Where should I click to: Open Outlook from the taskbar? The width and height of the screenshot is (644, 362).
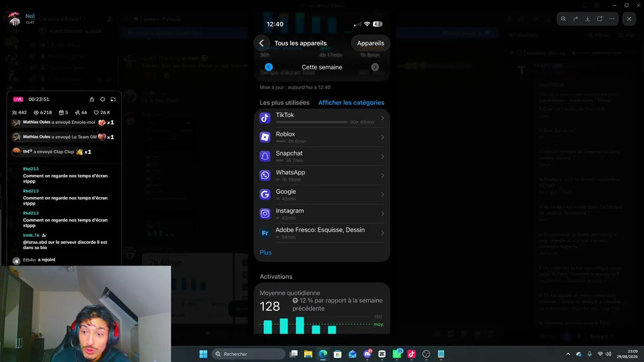[x=352, y=354]
